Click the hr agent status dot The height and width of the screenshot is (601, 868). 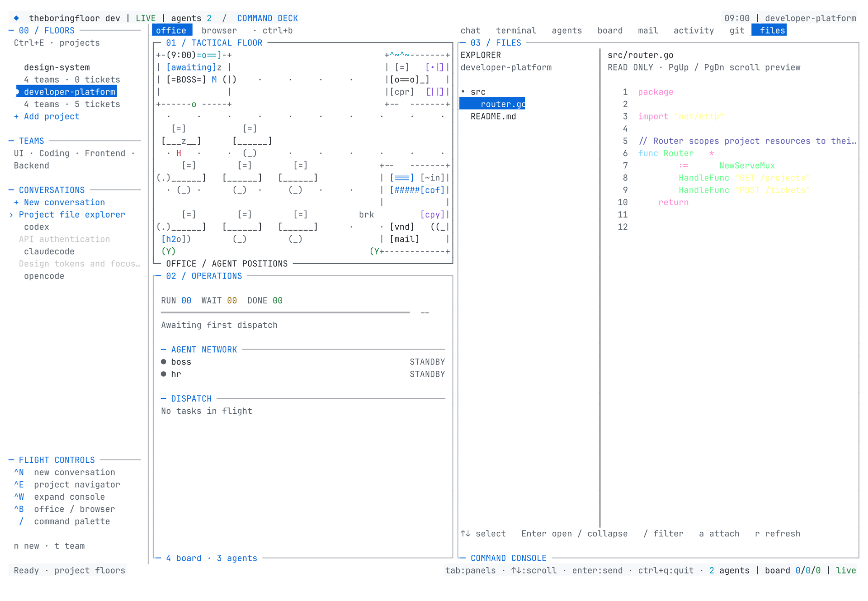[164, 374]
